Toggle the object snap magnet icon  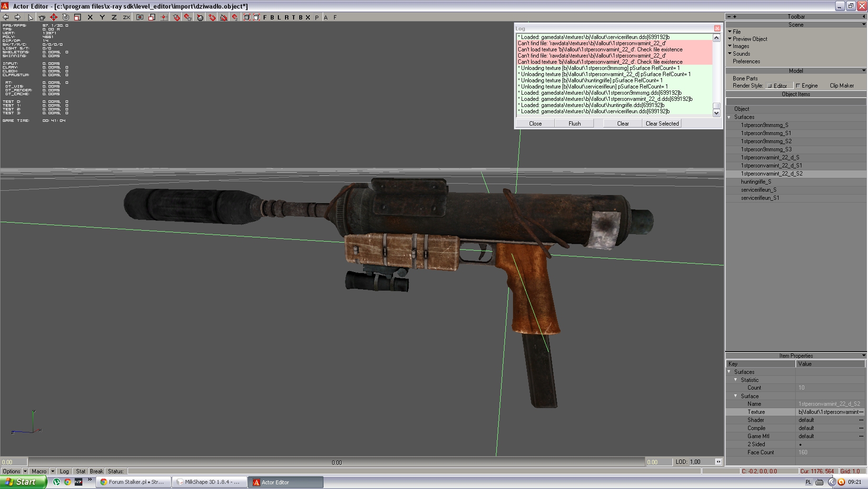pos(188,17)
